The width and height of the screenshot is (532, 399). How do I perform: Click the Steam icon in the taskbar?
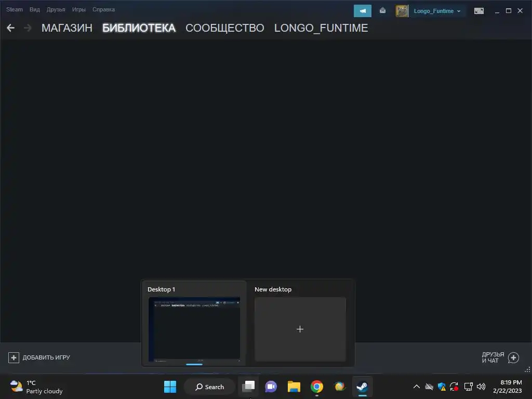click(362, 387)
